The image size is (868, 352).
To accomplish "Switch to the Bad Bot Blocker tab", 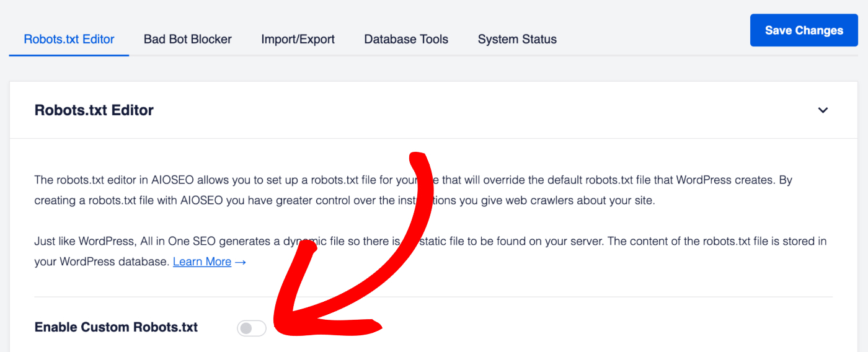I will coord(187,39).
